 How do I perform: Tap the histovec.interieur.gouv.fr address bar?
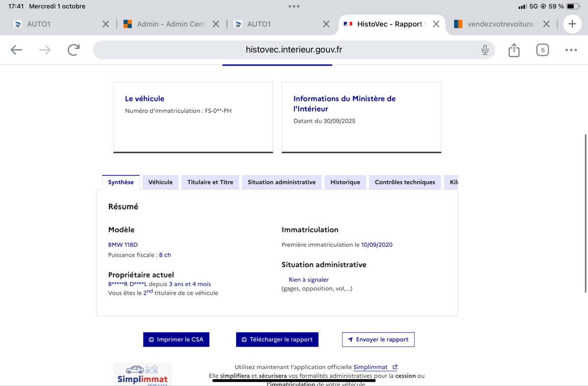point(294,50)
